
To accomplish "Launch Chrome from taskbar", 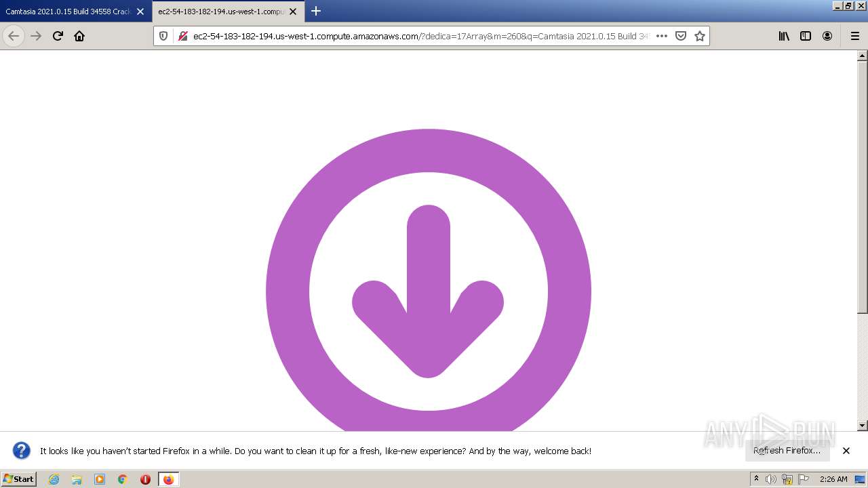I will [x=123, y=479].
